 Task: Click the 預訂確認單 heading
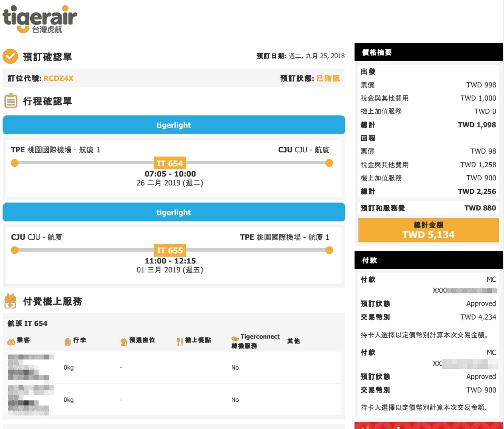click(47, 57)
